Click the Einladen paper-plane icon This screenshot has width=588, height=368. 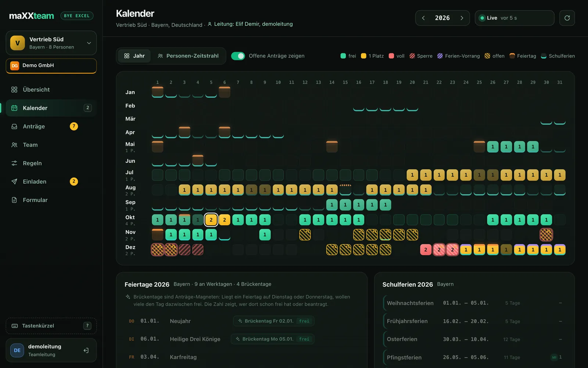coord(14,181)
